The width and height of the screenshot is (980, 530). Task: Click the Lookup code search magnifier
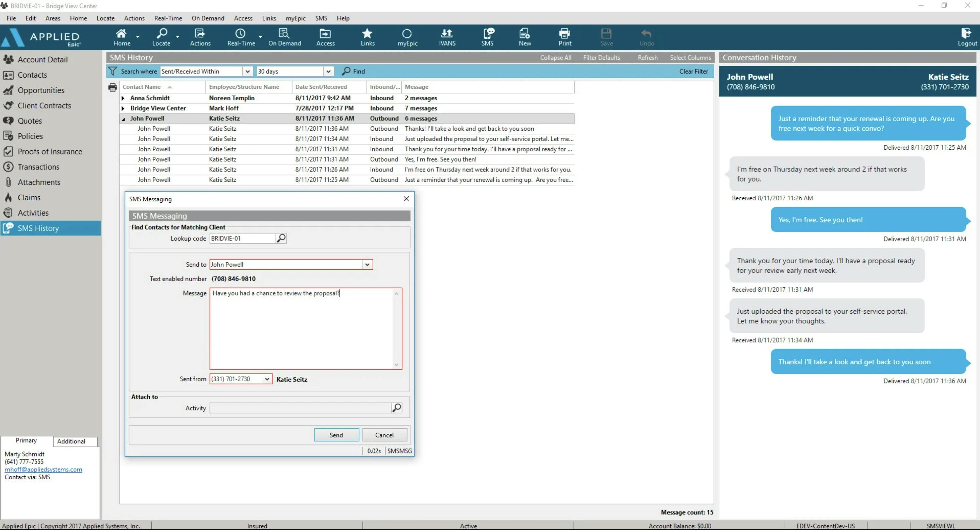pyautogui.click(x=281, y=238)
